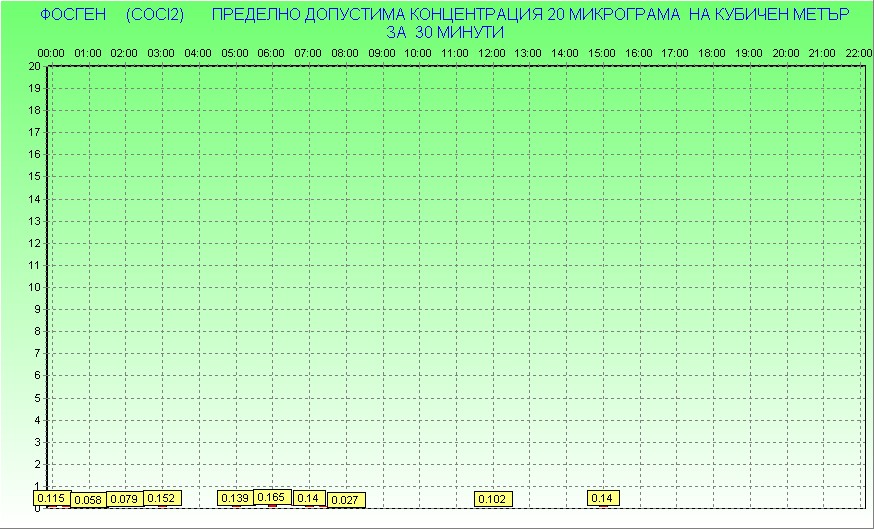Click the 0.027 data label
Image resolution: width=874 pixels, height=529 pixels.
point(346,500)
